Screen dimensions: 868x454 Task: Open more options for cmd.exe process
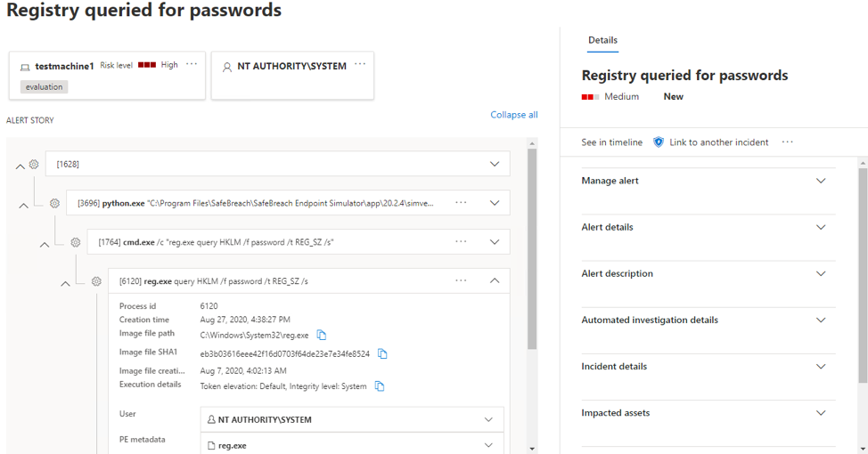(x=461, y=242)
